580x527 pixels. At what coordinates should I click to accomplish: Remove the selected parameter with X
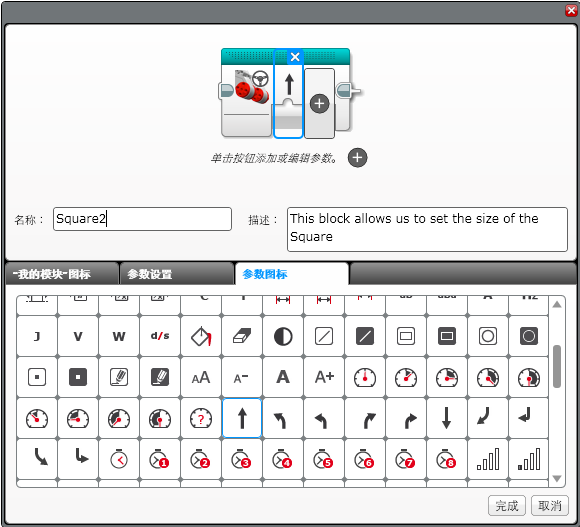[x=295, y=57]
